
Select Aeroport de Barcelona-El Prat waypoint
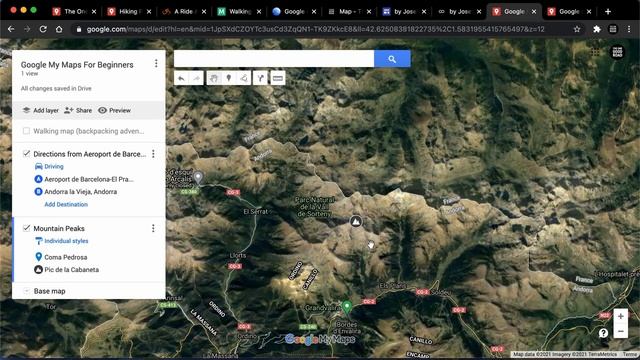pyautogui.click(x=89, y=179)
